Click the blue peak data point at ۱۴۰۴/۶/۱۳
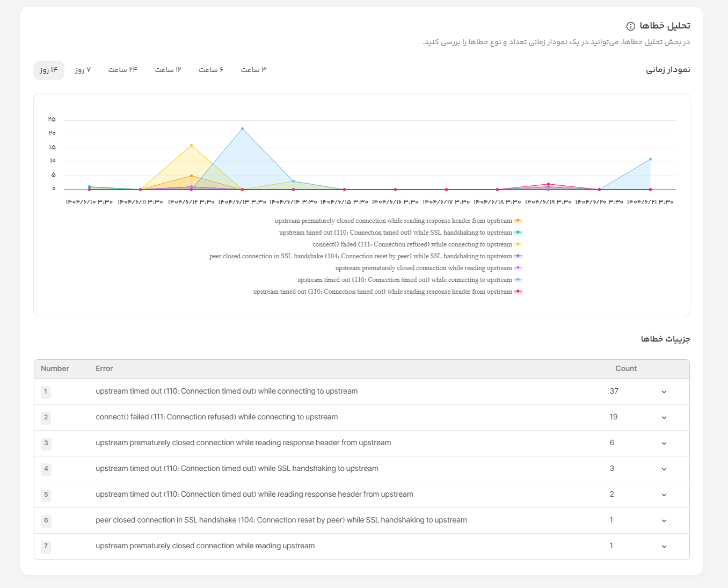 point(243,129)
